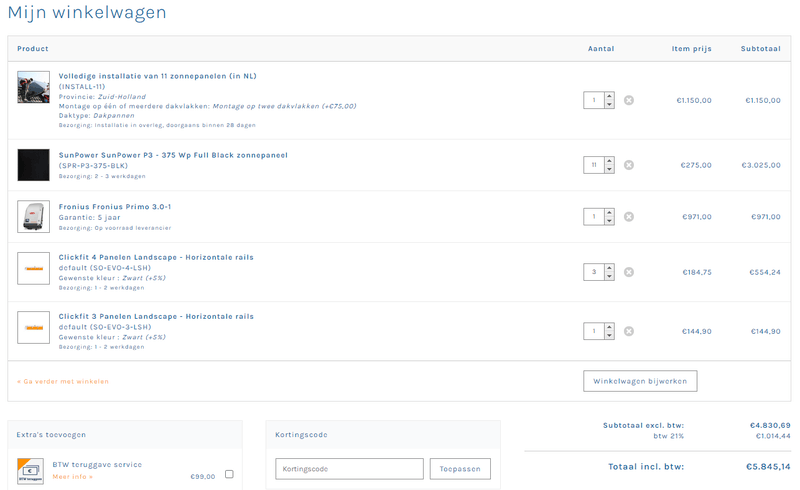Viewport: 800px width, 490px height.
Task: Select the €184,75 item price
Action: (x=697, y=272)
